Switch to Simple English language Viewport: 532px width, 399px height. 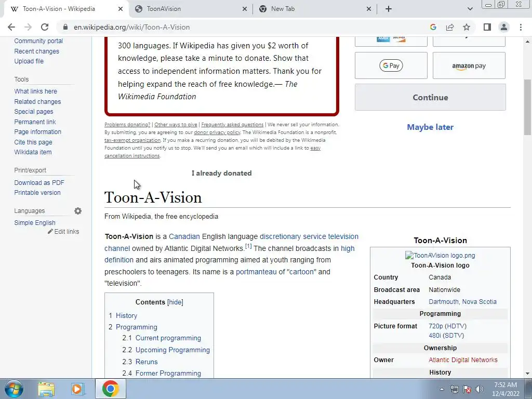tap(35, 222)
